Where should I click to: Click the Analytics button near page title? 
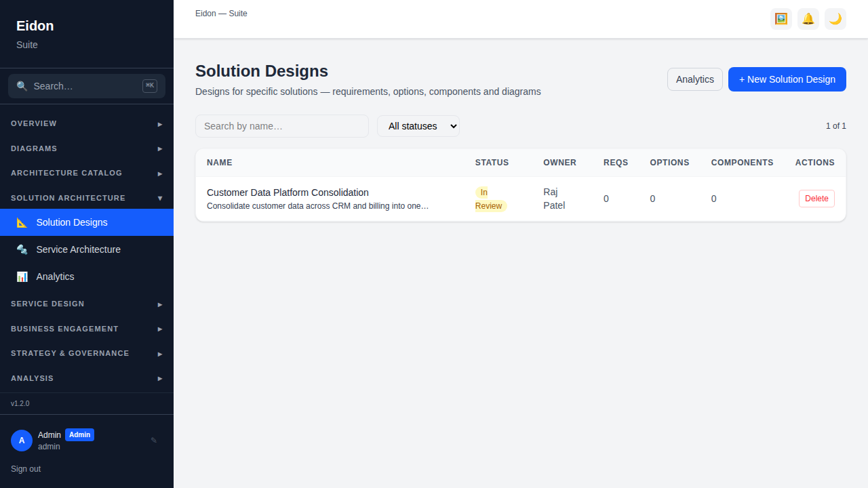[695, 79]
